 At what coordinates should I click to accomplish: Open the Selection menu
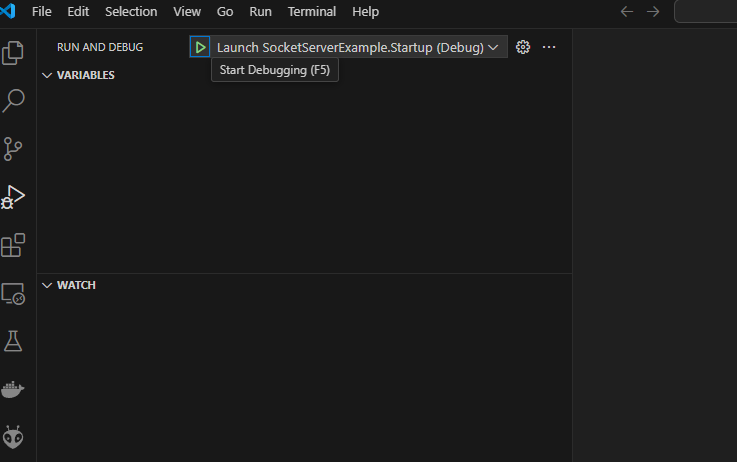[x=131, y=11]
